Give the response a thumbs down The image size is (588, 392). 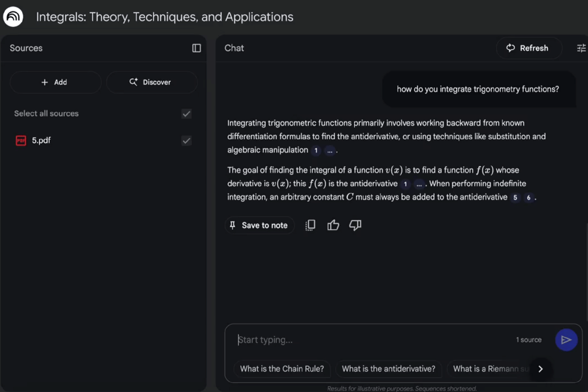coord(355,225)
